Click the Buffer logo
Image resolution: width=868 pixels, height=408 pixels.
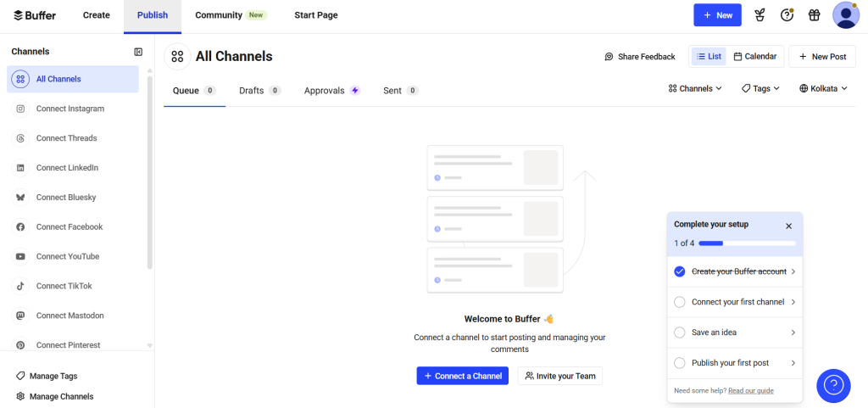35,15
